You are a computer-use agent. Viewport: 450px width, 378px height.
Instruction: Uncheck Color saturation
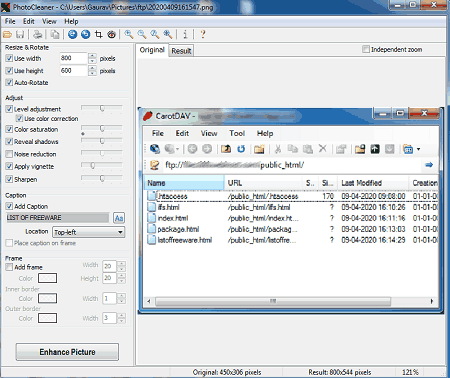pyautogui.click(x=9, y=129)
